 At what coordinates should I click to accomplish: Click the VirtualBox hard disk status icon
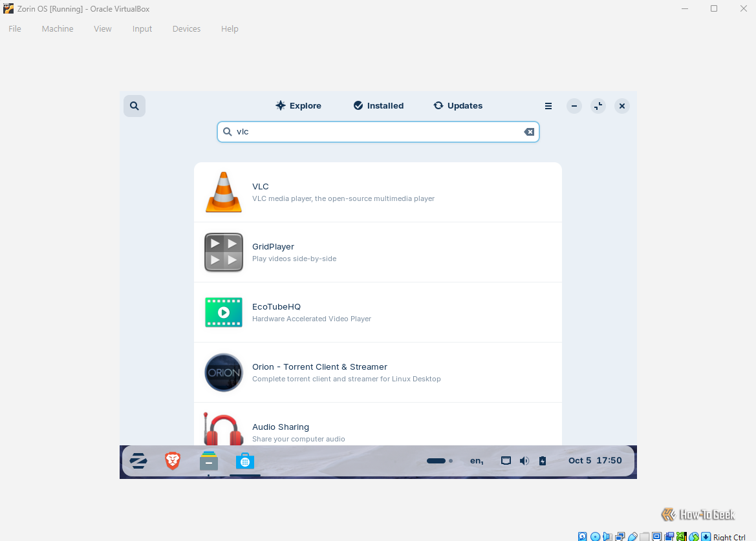tap(583, 536)
